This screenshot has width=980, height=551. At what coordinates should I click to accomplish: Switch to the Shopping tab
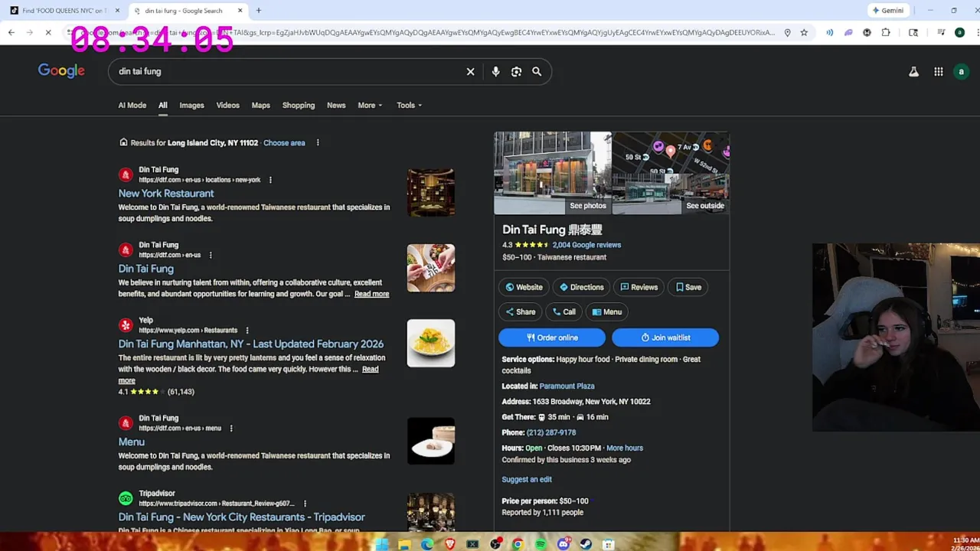tap(298, 105)
